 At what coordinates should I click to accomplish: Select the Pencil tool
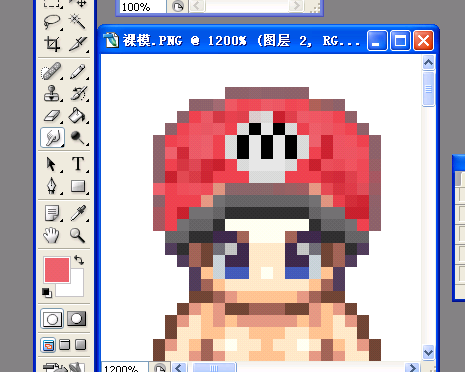78,71
